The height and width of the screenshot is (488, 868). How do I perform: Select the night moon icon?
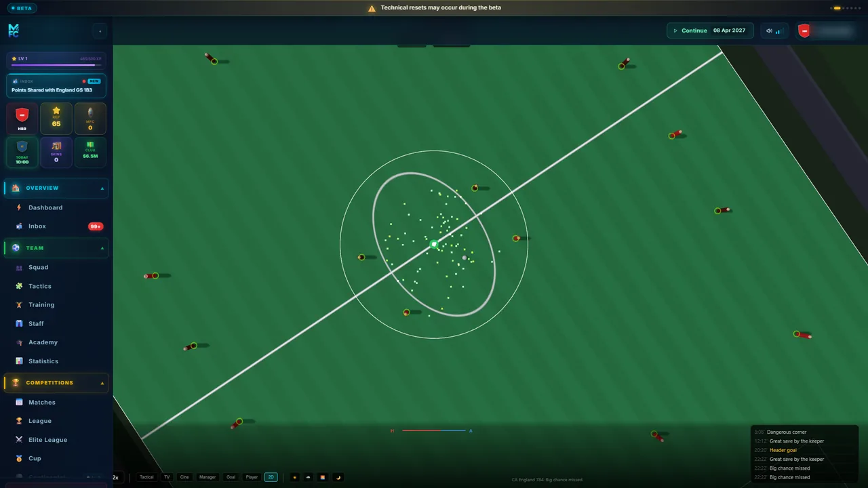point(338,477)
